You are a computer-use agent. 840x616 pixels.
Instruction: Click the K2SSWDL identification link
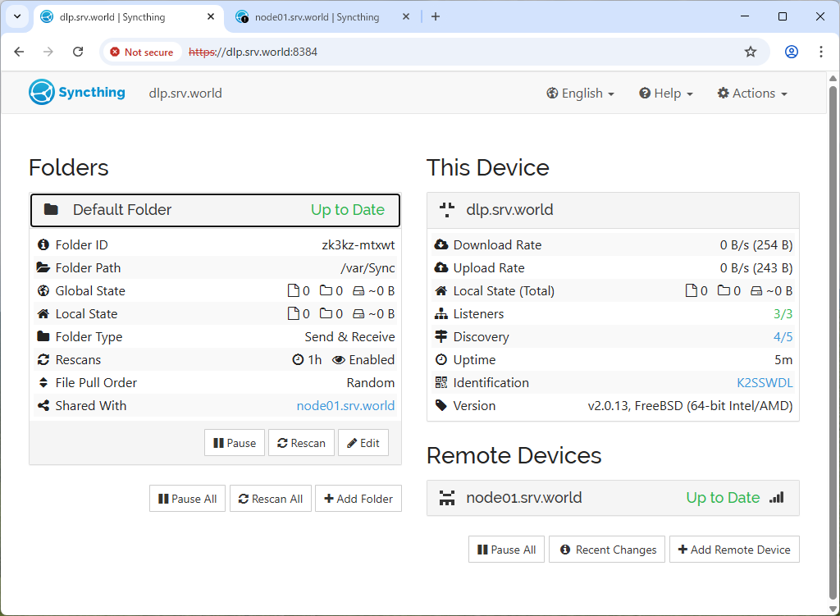pos(765,383)
